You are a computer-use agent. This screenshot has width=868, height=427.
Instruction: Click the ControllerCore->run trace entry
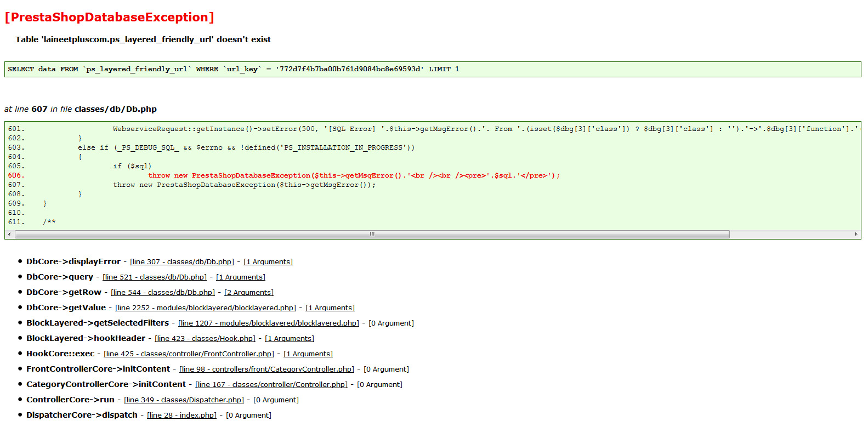[71, 400]
